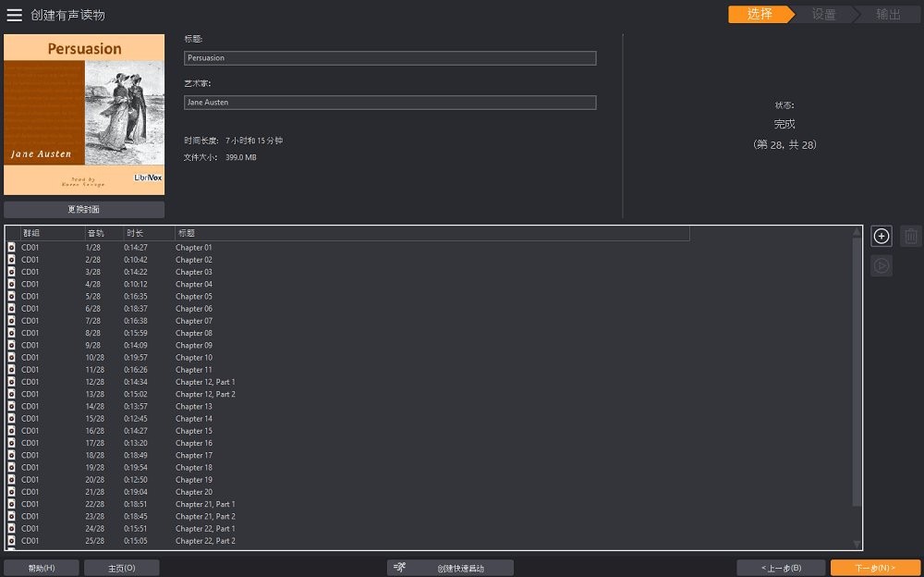Switch to the 设置 step tab
This screenshot has width=924, height=577.
[x=822, y=14]
